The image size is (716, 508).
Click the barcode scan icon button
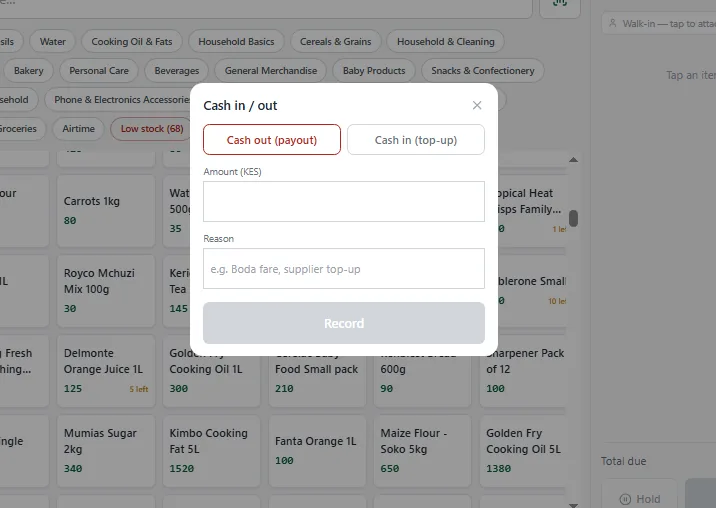coord(560,5)
